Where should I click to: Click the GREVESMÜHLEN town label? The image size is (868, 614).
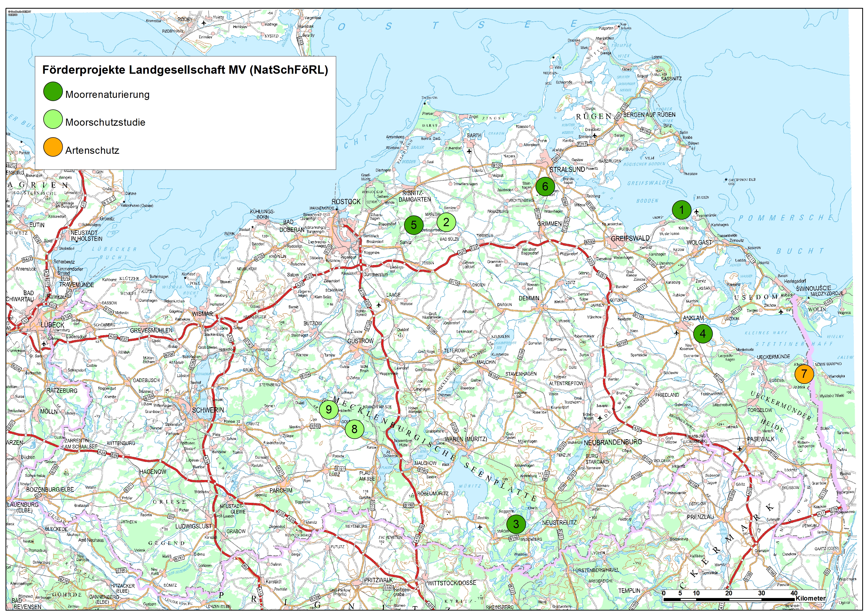click(151, 330)
